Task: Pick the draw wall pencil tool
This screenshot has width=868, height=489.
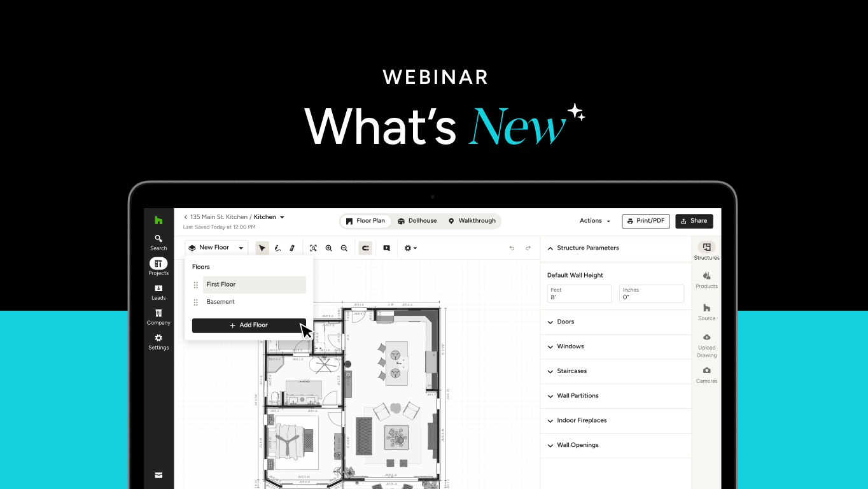Action: click(277, 248)
